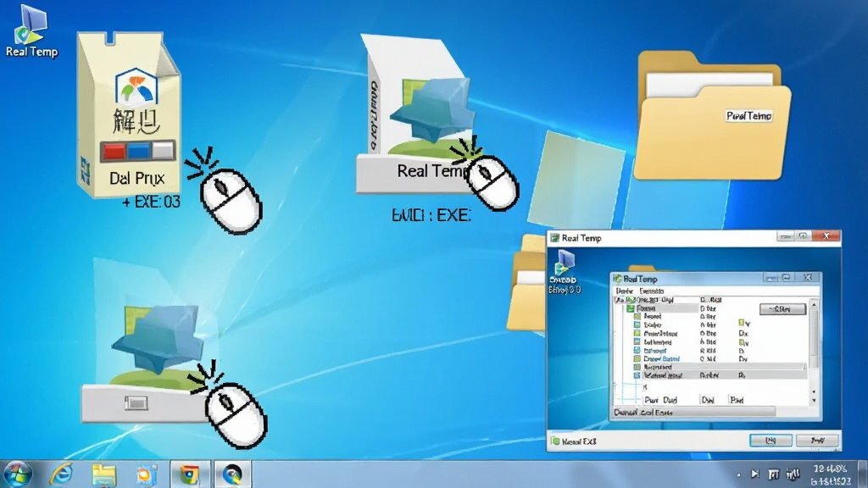
Task: Open the large Real Temp folder
Action: [712, 115]
